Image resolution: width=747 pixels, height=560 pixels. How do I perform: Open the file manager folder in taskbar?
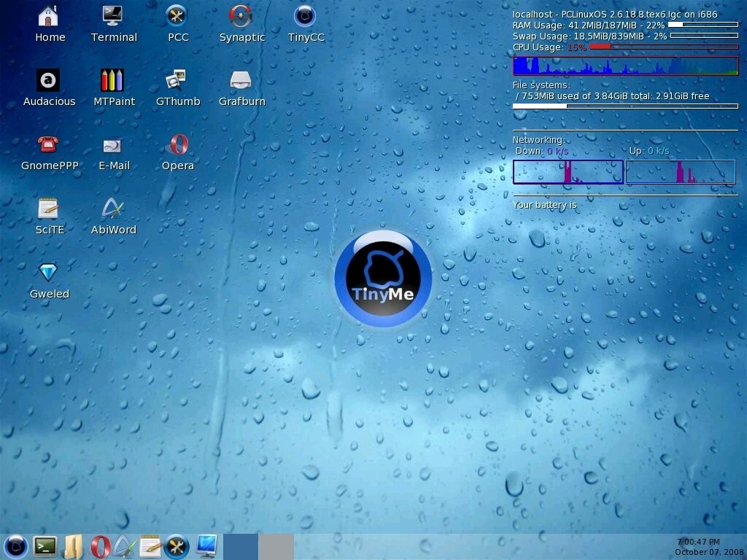coord(74,546)
